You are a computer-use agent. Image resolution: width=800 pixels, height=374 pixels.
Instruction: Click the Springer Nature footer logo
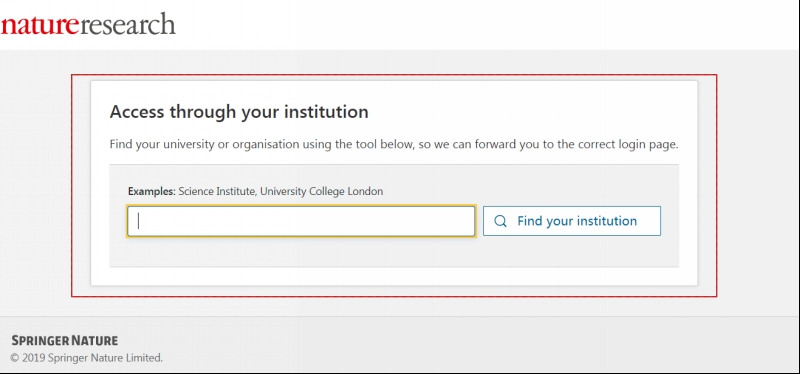click(x=65, y=340)
